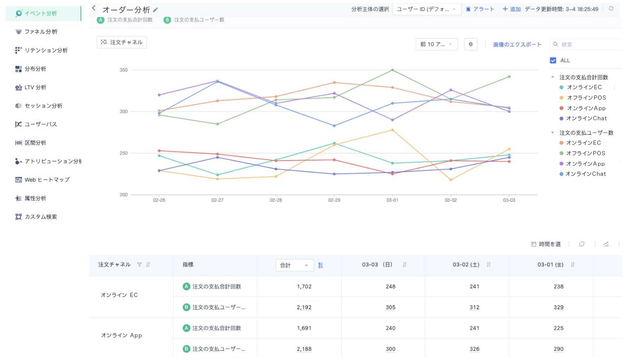Collapse the 注文の支払合計回数 legend group
The height and width of the screenshot is (364, 628).
(x=553, y=77)
